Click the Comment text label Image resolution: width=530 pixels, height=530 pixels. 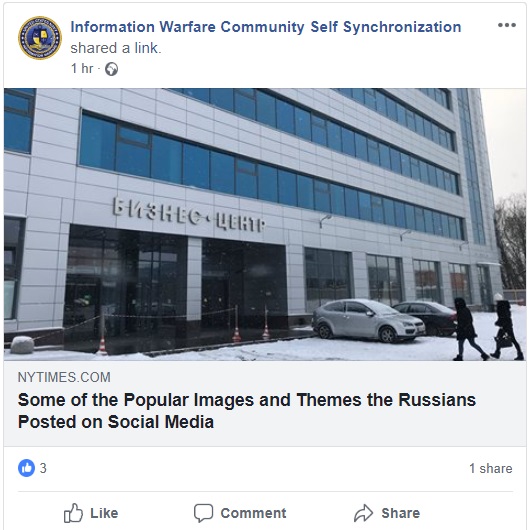pyautogui.click(x=254, y=513)
